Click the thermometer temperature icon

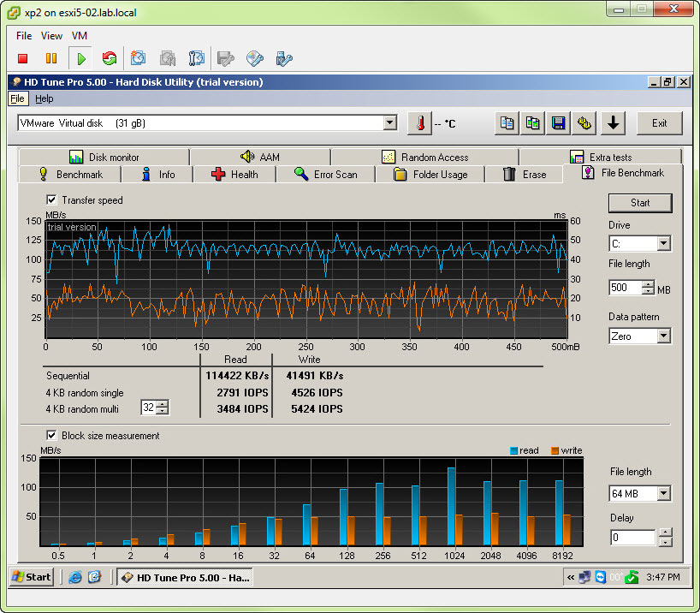(419, 123)
